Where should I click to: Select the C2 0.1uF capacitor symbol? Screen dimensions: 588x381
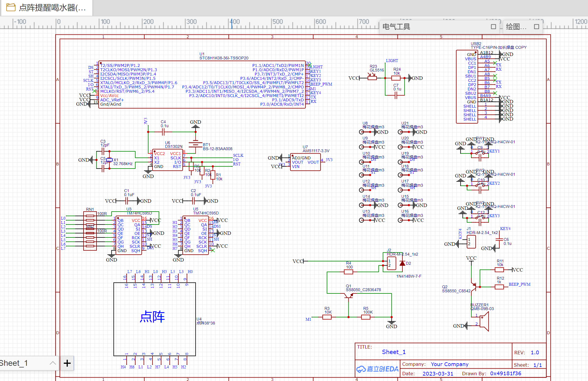coord(194,201)
